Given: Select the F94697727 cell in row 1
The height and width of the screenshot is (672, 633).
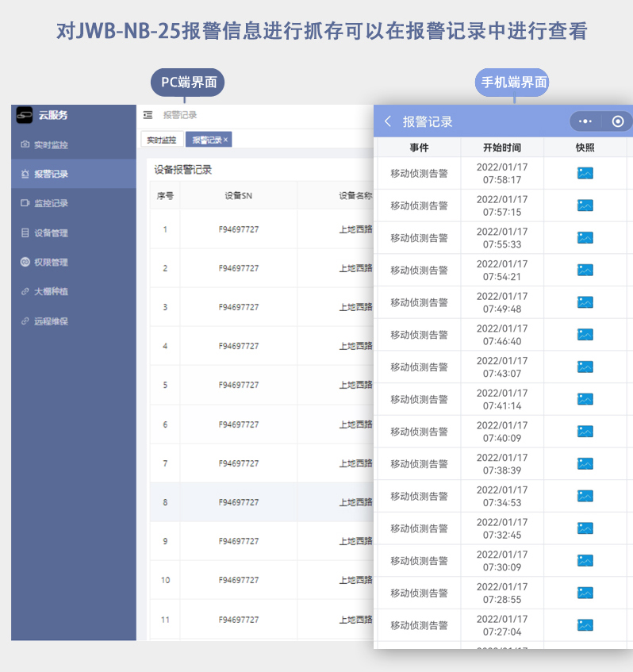Looking at the screenshot, I should click(239, 229).
